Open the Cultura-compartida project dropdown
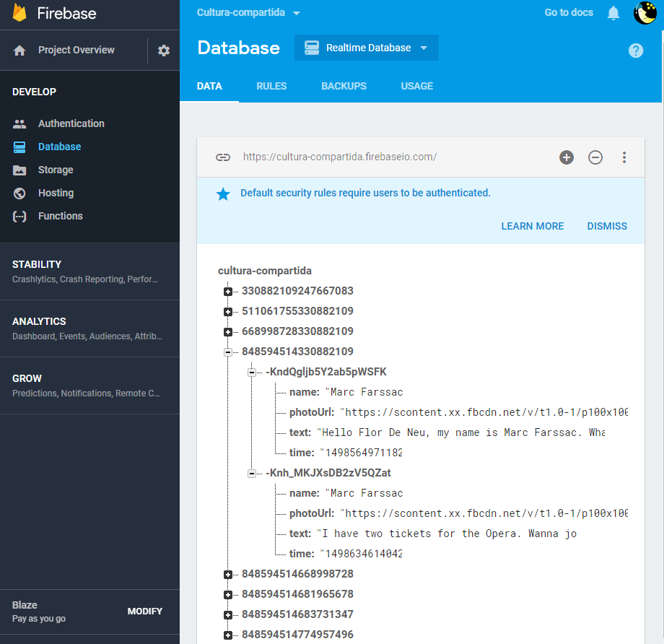The image size is (664, 644). pyautogui.click(x=248, y=13)
